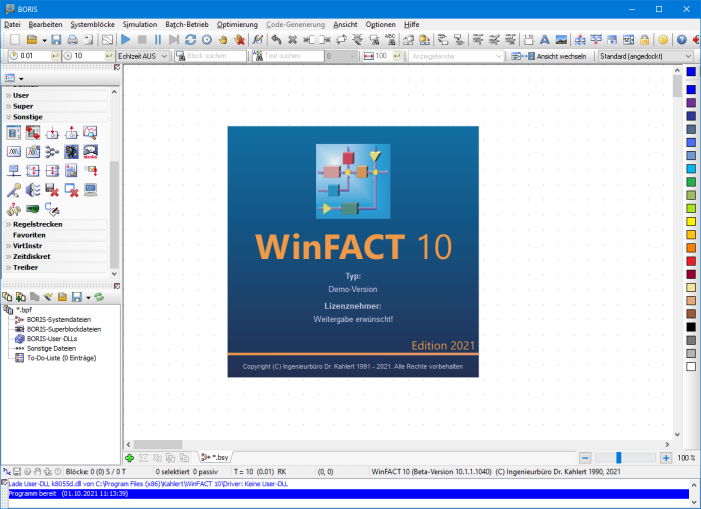Viewport: 701px width, 509px height.
Task: Expand the Super block category
Action: click(x=56, y=106)
